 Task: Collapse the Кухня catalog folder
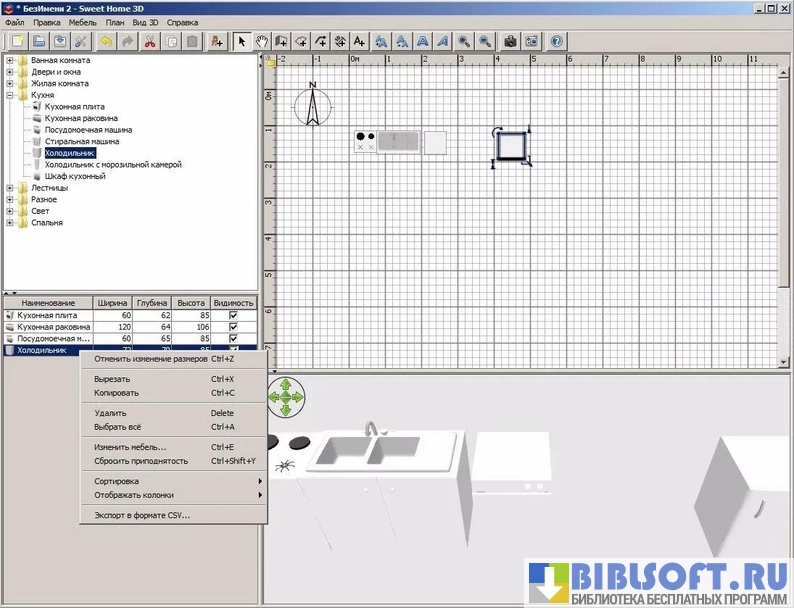(10, 95)
